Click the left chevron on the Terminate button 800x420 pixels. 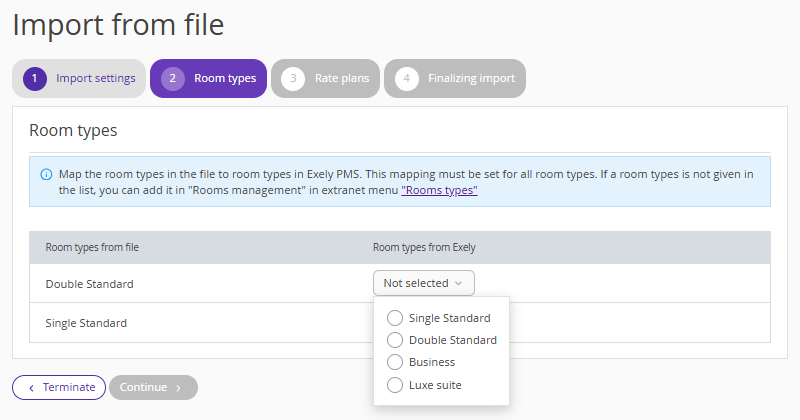(32, 388)
